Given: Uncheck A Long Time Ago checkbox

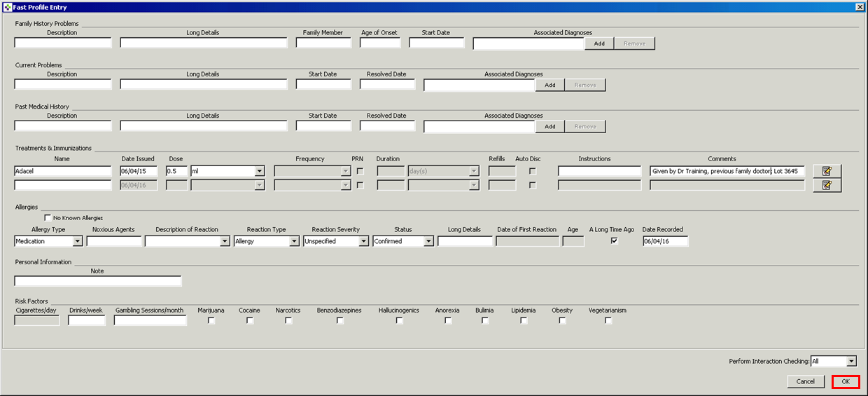Looking at the screenshot, I should coord(615,240).
